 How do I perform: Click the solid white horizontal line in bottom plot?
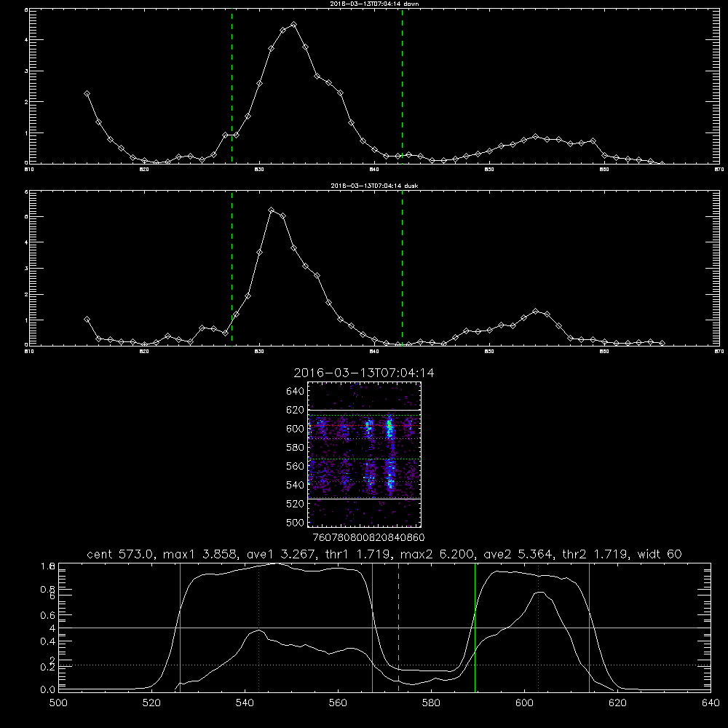[x=384, y=628]
